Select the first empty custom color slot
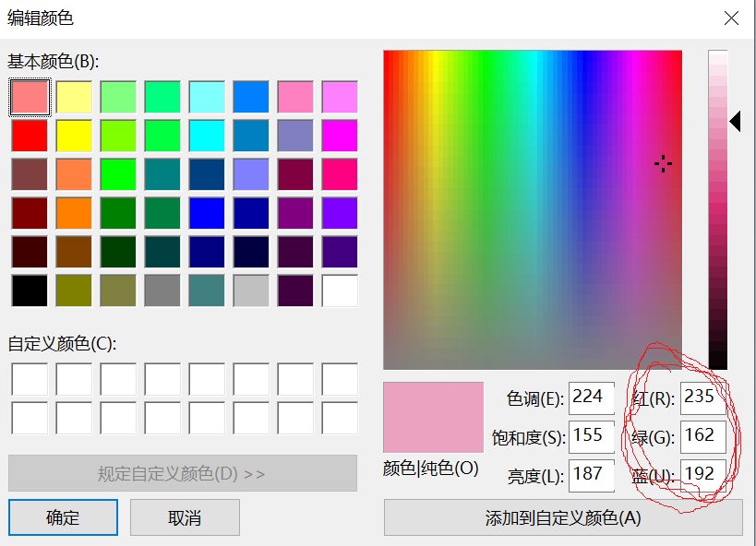 coord(30,379)
